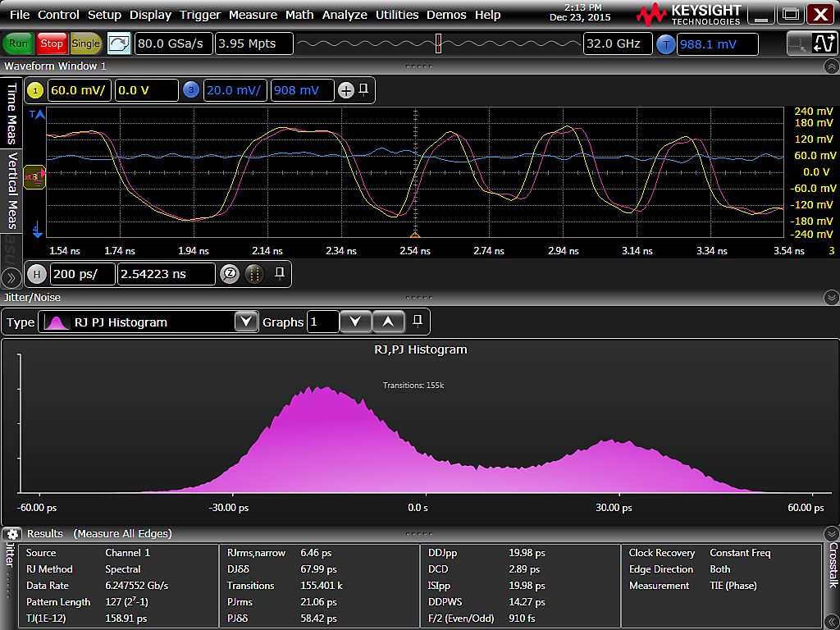
Task: Collapse the Jitter/Noise panel chevron
Action: pos(831,298)
